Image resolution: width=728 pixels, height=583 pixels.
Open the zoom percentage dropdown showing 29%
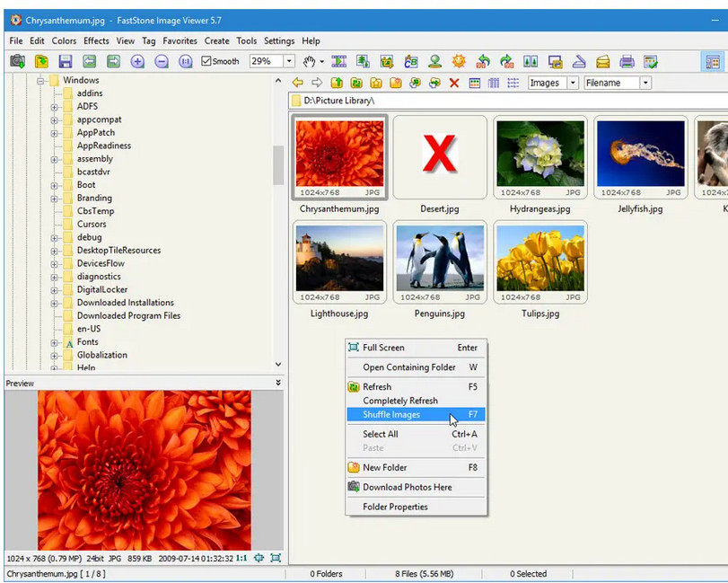point(289,62)
